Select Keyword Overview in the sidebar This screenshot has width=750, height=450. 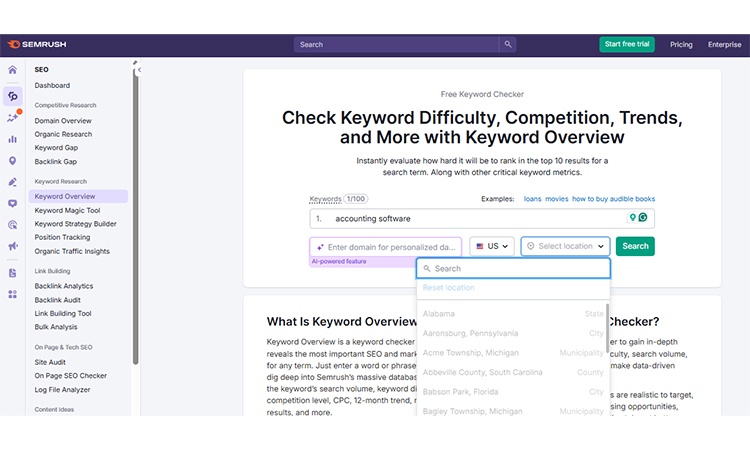78,197
